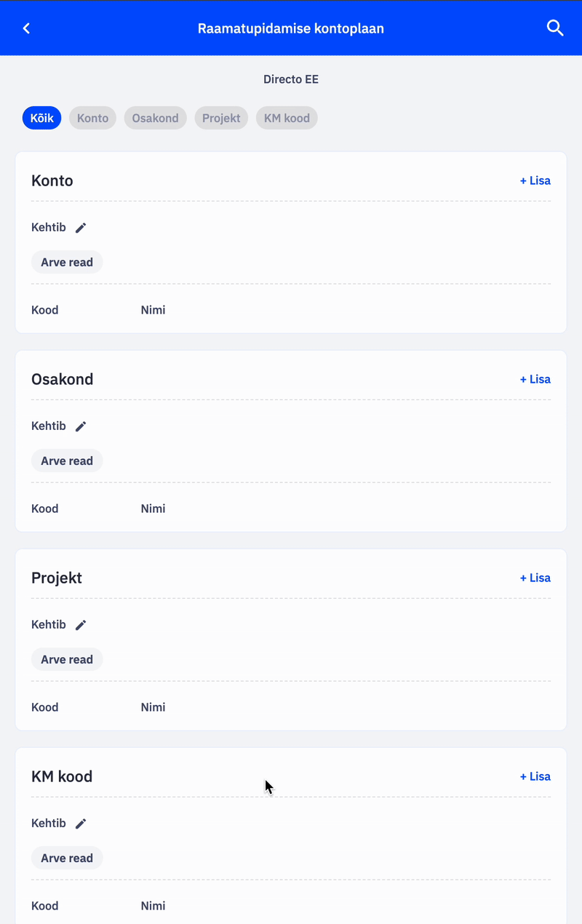Edit Kehtib in the Osakond card
The height and width of the screenshot is (924, 582).
tap(81, 426)
